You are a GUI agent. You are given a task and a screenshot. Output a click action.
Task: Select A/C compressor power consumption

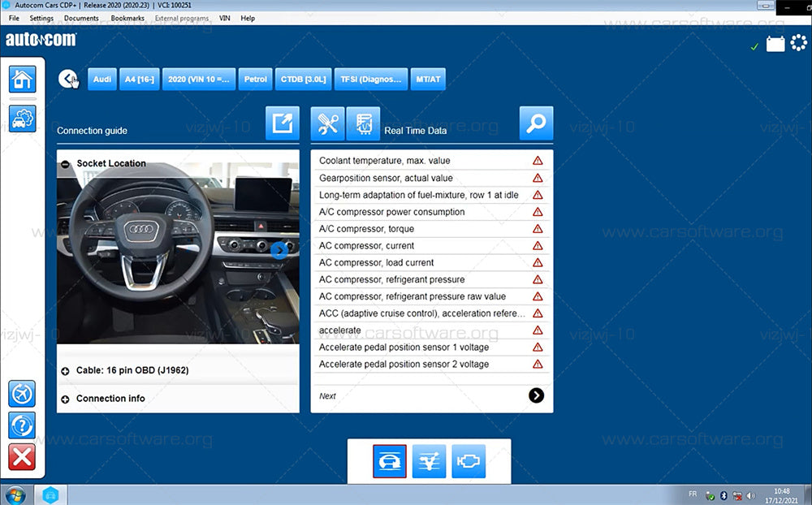432,212
